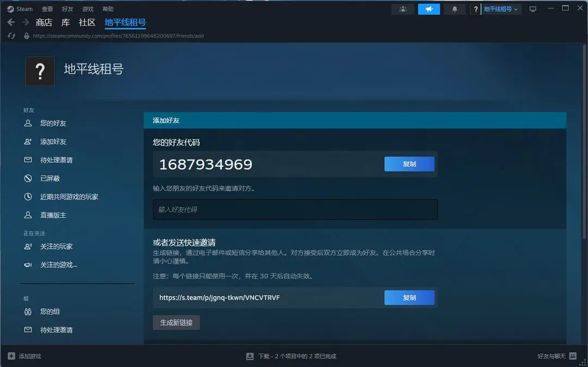Open 已屏蔽 list in sidebar

[x=50, y=178]
